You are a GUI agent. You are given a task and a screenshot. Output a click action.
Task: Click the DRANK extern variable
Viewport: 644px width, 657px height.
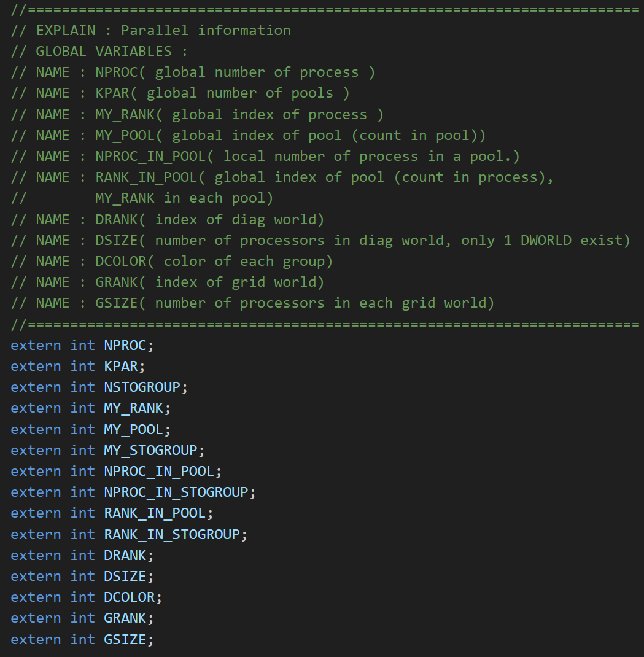tap(125, 555)
